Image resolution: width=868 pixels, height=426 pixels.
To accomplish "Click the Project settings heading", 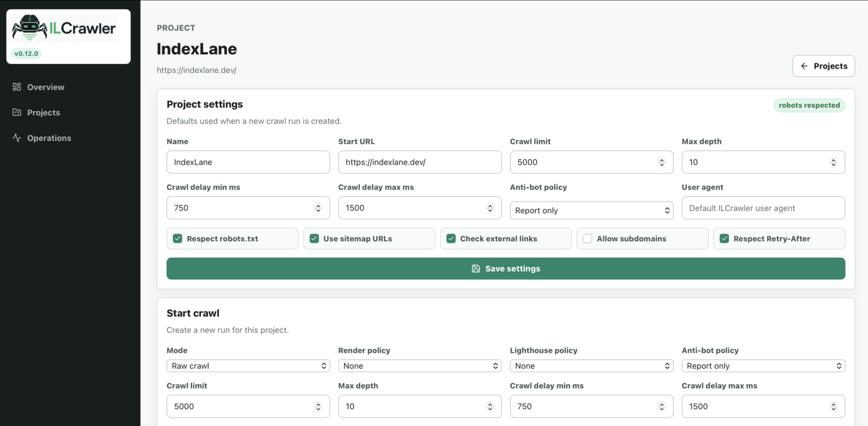I will pyautogui.click(x=205, y=104).
